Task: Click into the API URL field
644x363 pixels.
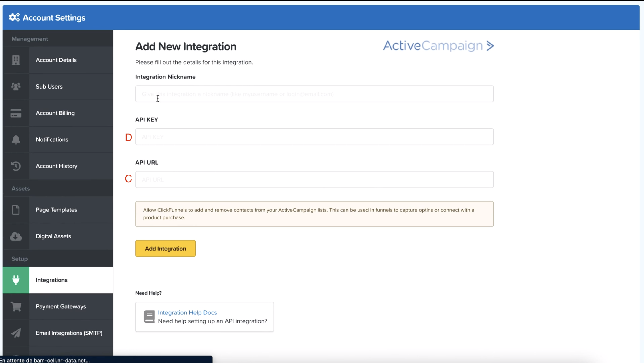Action: tap(314, 179)
